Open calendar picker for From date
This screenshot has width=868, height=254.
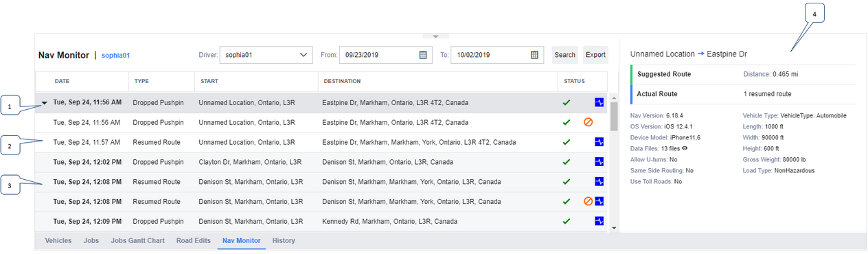[423, 55]
